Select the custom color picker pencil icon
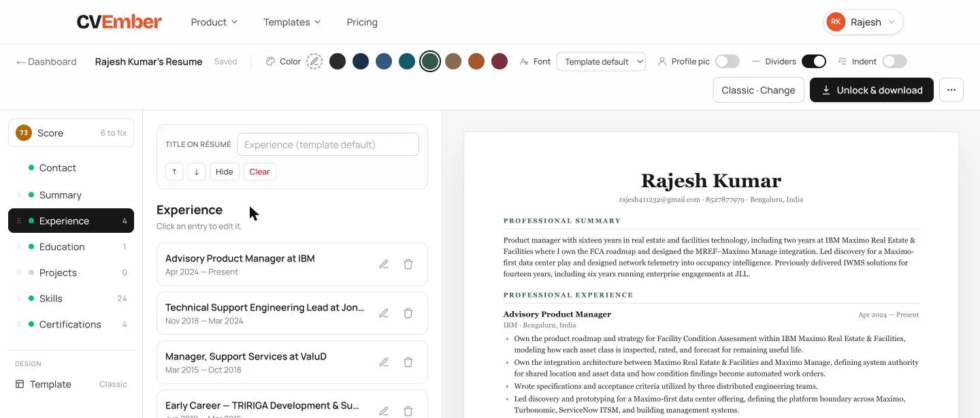Viewport: 980px width, 418px height. (x=314, y=61)
